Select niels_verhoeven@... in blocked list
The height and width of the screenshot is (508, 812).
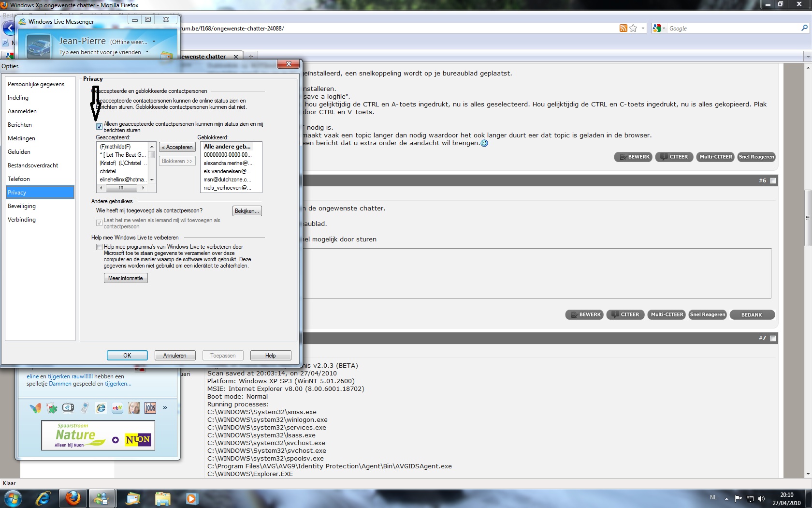227,188
